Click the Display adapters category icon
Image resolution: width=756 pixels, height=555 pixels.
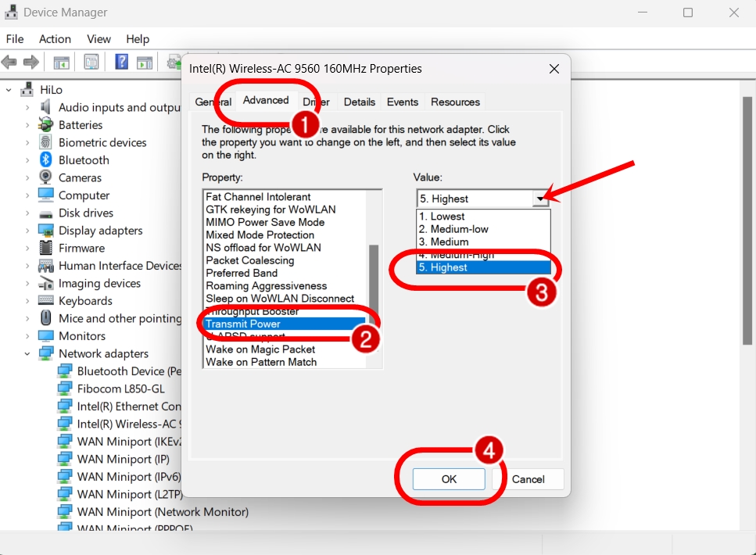(45, 230)
